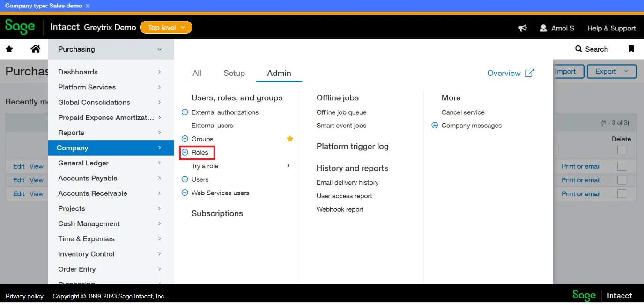Viewport: 644px width, 305px height.
Task: Select Company in the module list
Action: coord(111,148)
